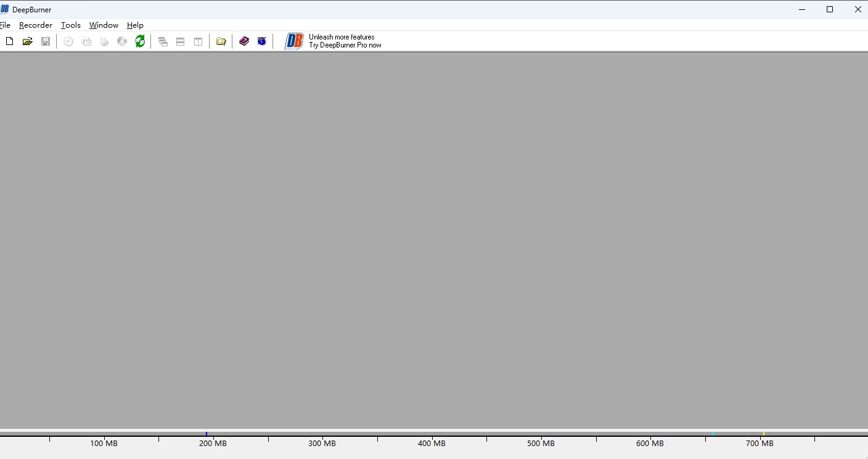Open the Window menu
868x459 pixels.
(x=104, y=25)
